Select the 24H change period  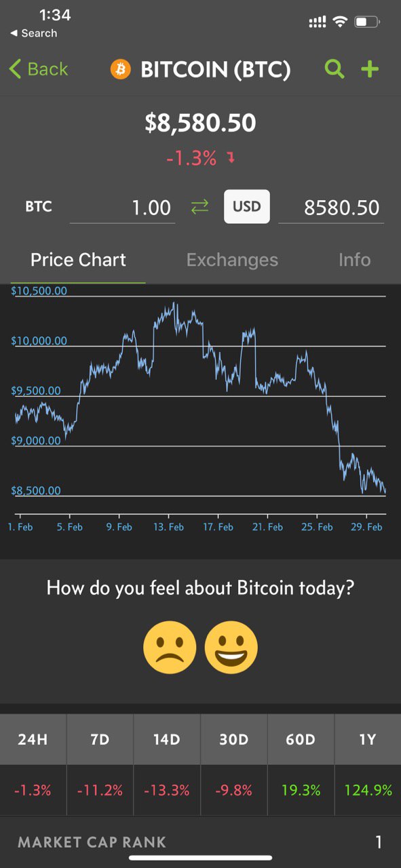(33, 739)
